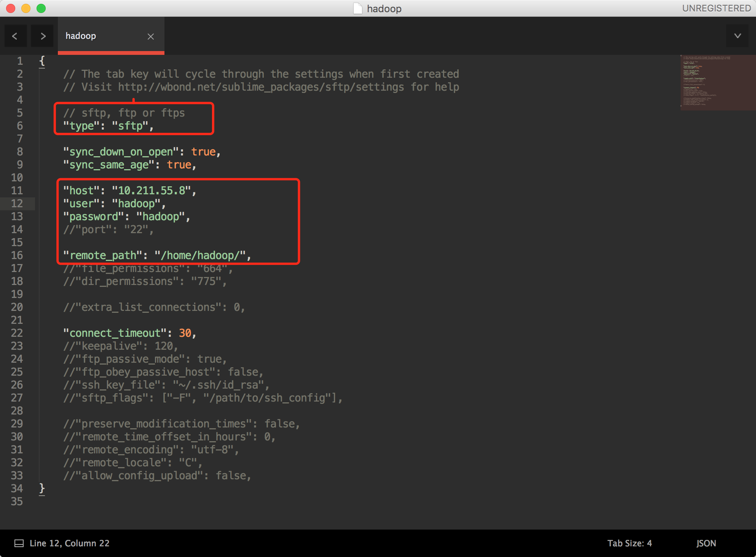The height and width of the screenshot is (557, 756).
Task: Click the commented "dir_permissions": "775" line
Action: [x=145, y=281]
